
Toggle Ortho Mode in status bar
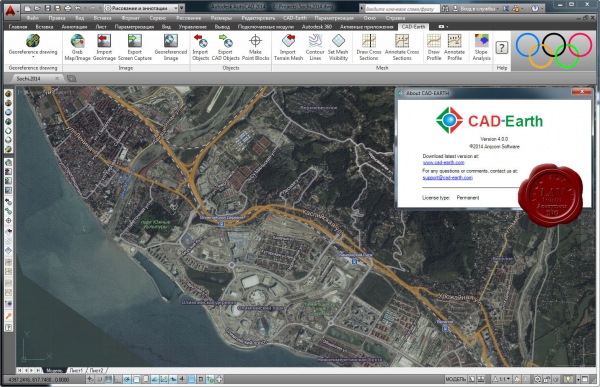(118, 379)
